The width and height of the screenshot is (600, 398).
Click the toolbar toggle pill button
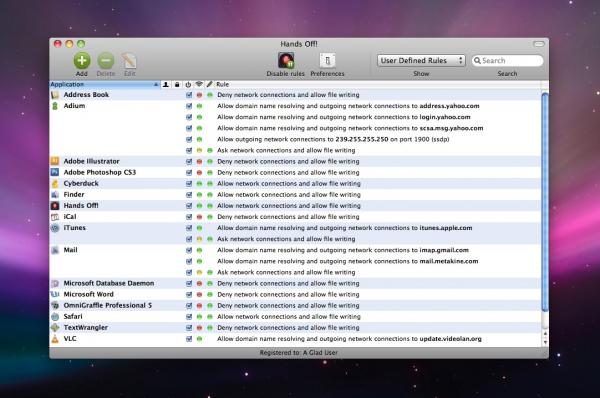pos(539,44)
